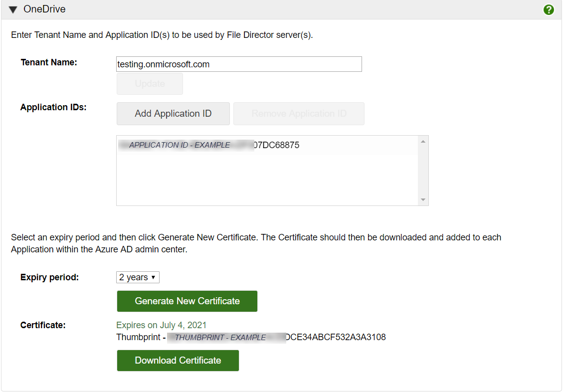Image resolution: width=564 pixels, height=392 pixels.
Task: Click Remove Application ID button
Action: [x=299, y=114]
